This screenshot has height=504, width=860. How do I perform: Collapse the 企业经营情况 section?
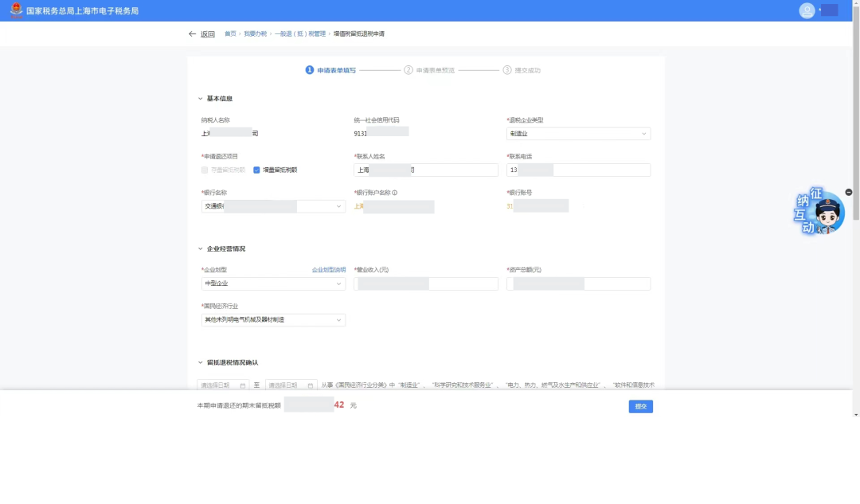point(201,249)
